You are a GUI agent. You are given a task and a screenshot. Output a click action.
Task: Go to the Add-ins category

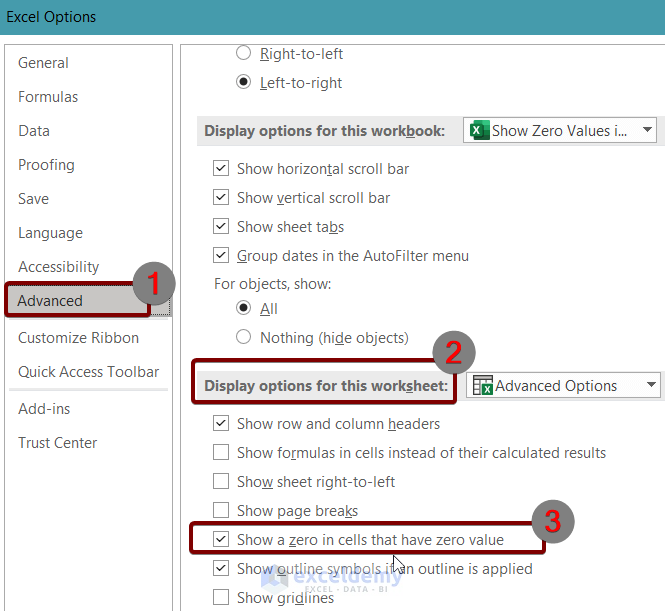(44, 409)
